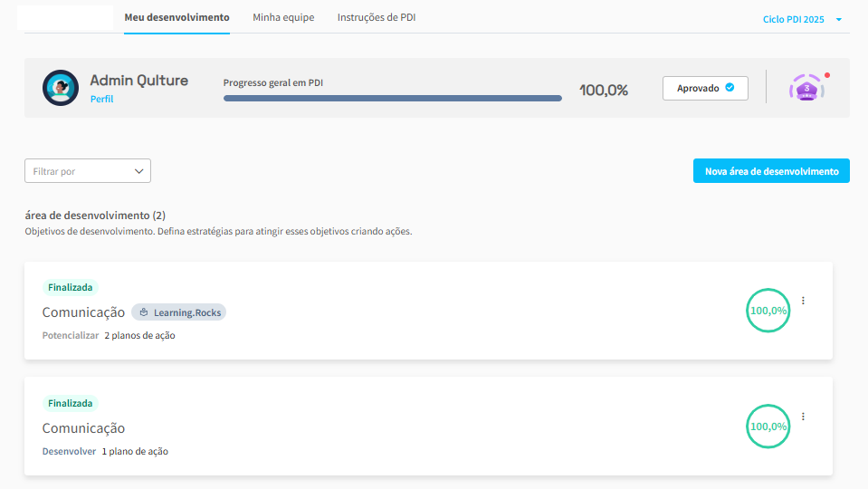The width and height of the screenshot is (868, 489).
Task: Open the Comunicação card marked Potencializar
Action: pyautogui.click(x=83, y=312)
